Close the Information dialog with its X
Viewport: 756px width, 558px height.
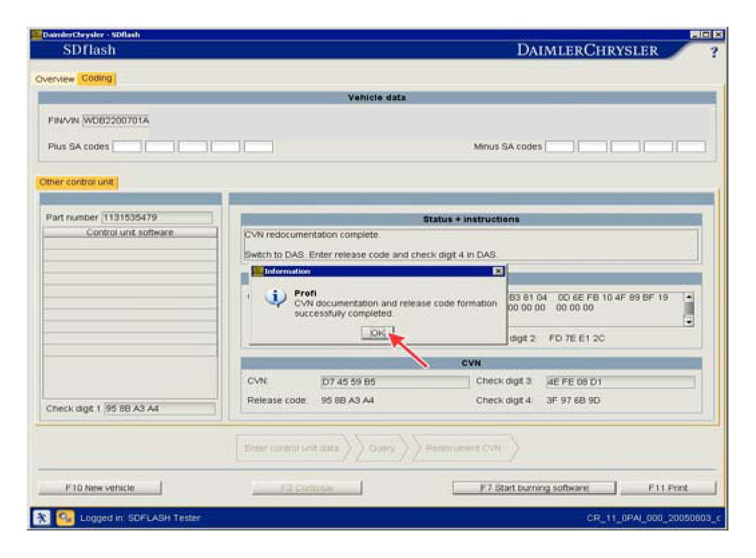(498, 271)
